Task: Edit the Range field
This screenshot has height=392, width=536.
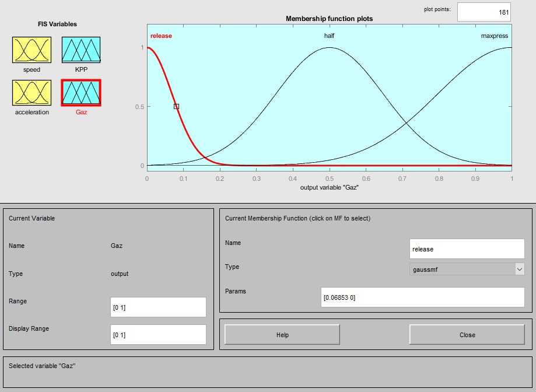Action: [x=158, y=307]
